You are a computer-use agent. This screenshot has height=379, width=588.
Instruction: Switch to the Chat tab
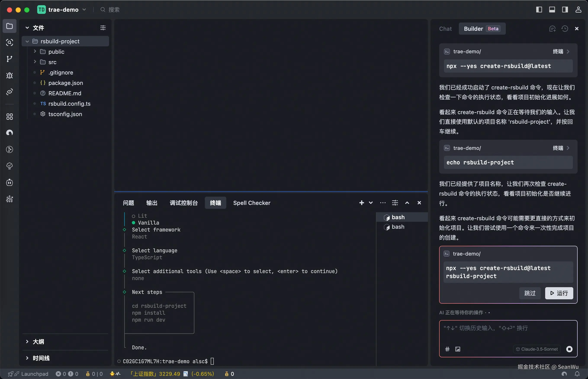click(445, 29)
